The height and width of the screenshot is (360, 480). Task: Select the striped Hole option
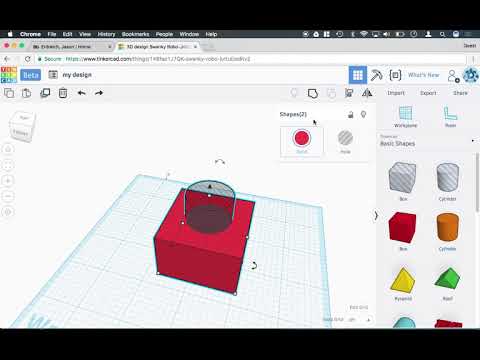(x=345, y=138)
